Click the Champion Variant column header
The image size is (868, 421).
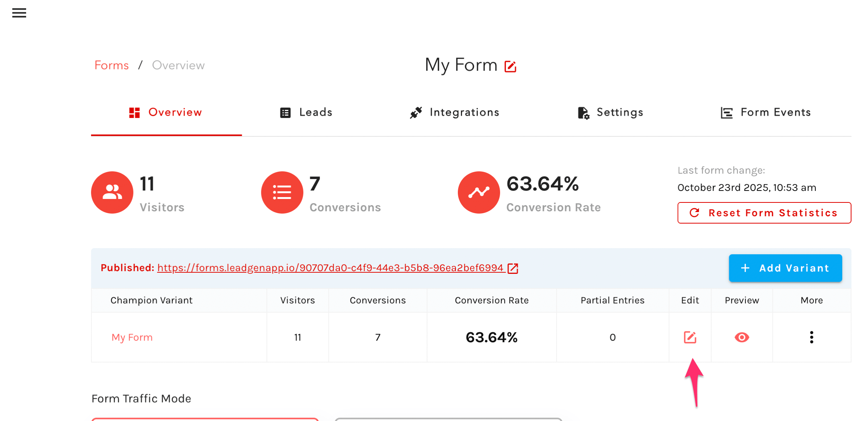[151, 300]
